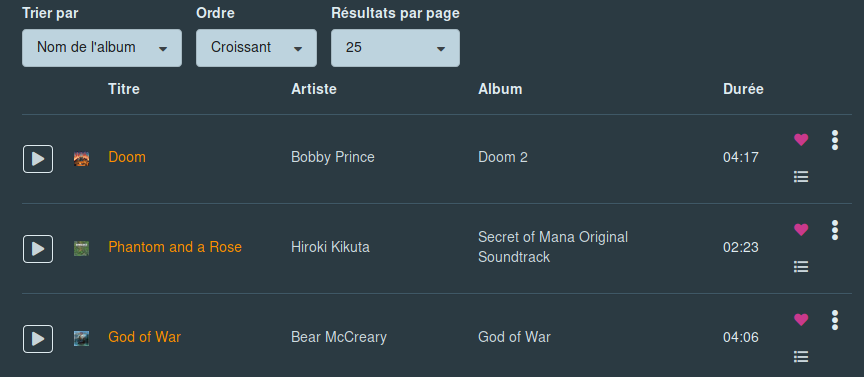This screenshot has height=377, width=864.
Task: Click the Secret of Mana cover thumbnail
Action: (x=82, y=249)
